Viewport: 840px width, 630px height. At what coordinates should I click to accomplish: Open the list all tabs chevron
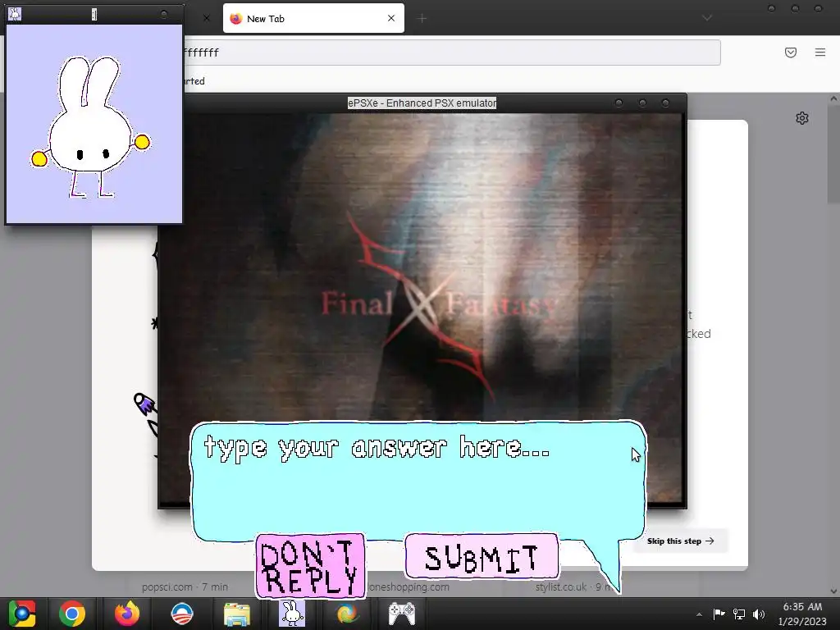click(x=707, y=18)
